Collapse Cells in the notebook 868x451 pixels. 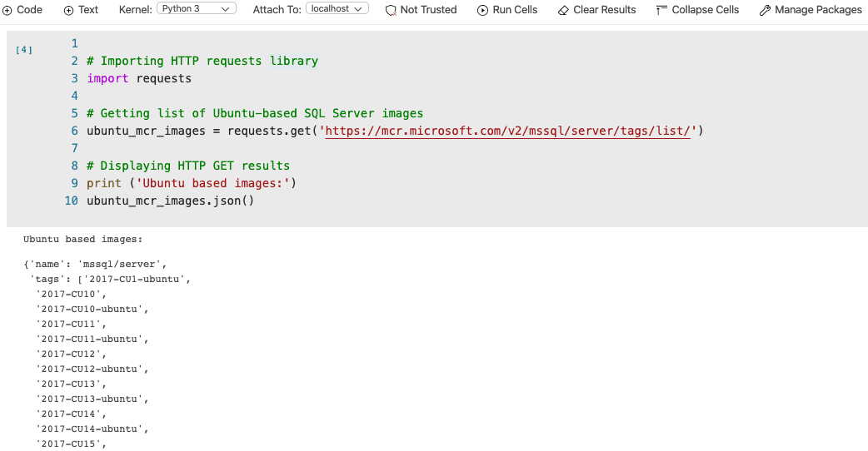(697, 10)
